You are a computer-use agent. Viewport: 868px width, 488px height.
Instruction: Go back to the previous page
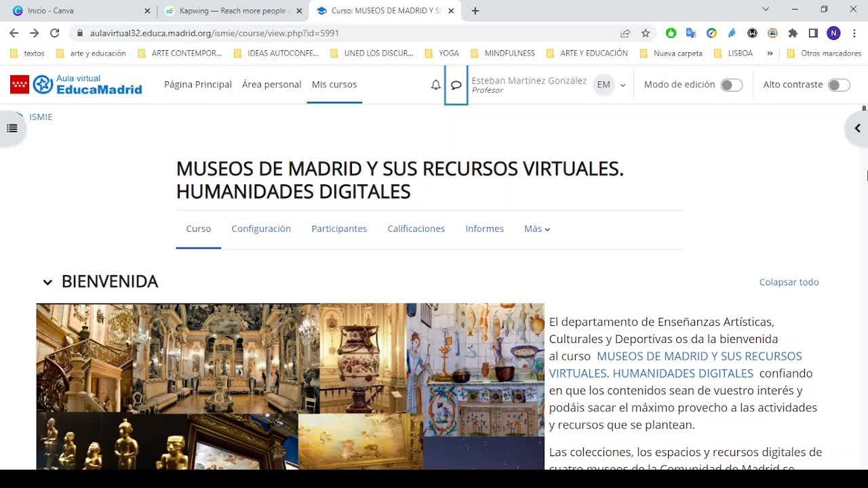coord(14,33)
